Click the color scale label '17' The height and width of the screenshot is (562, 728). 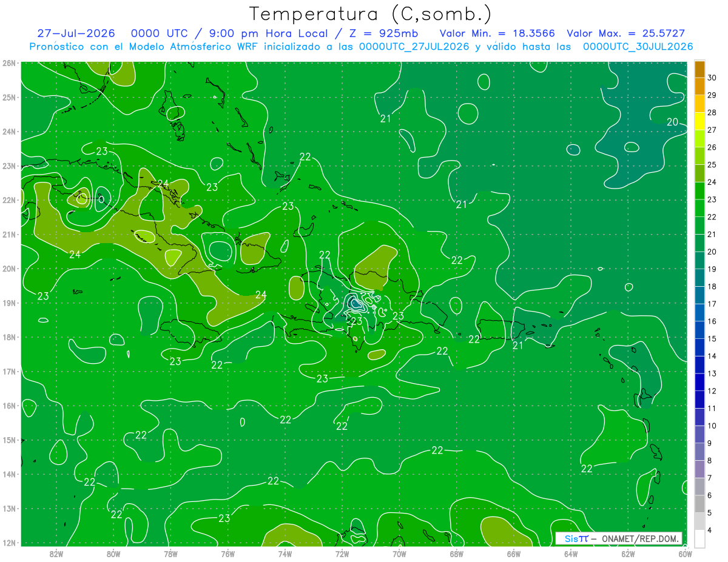click(x=712, y=304)
